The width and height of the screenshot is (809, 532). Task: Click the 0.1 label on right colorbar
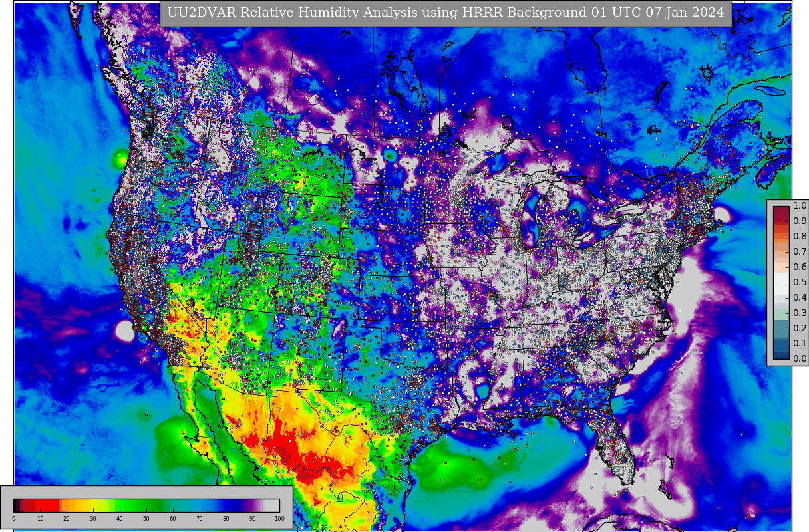pos(800,344)
